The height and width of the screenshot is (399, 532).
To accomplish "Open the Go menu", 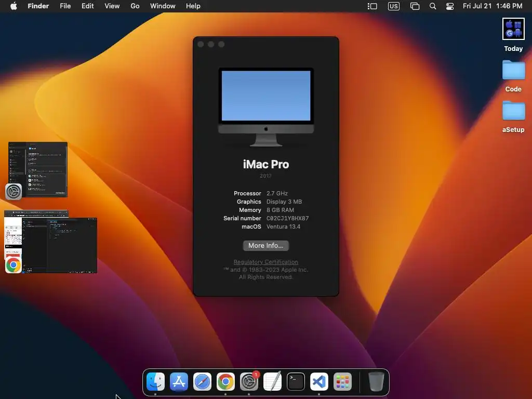I will point(135,6).
